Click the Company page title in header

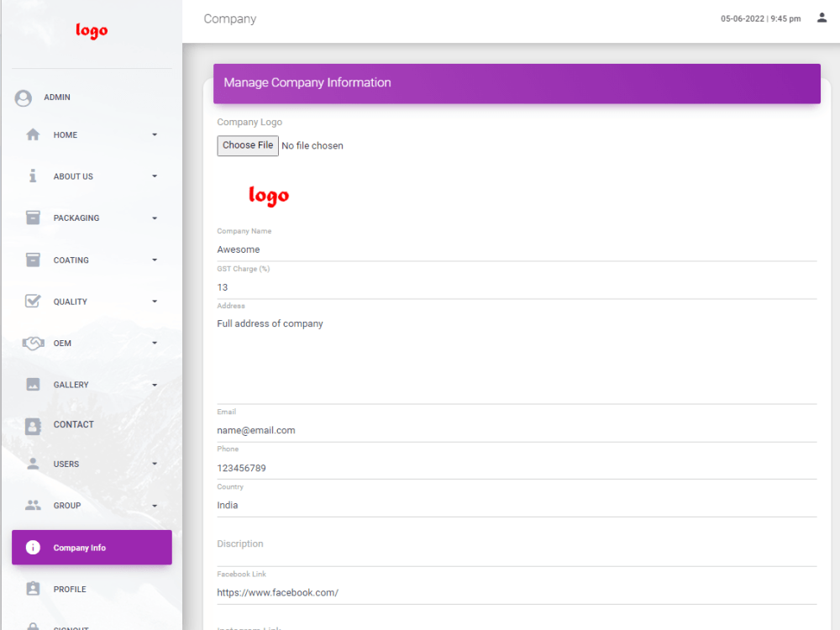click(230, 18)
